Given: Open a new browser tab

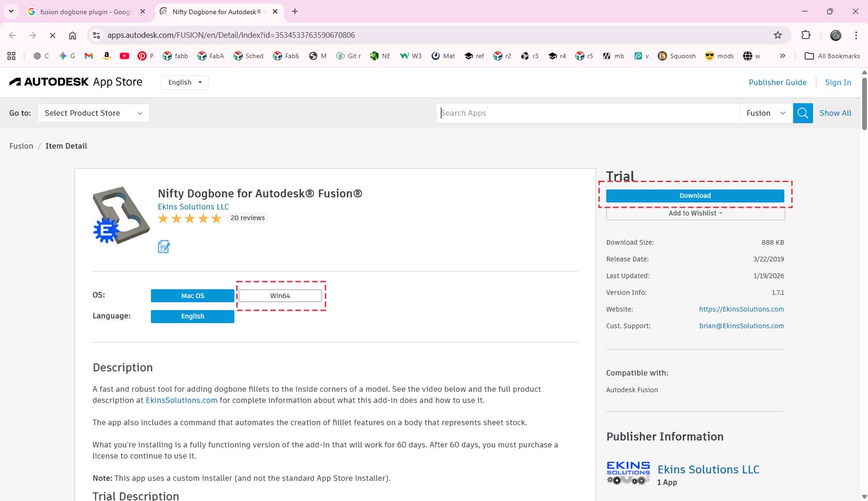Looking at the screenshot, I should coord(295,11).
